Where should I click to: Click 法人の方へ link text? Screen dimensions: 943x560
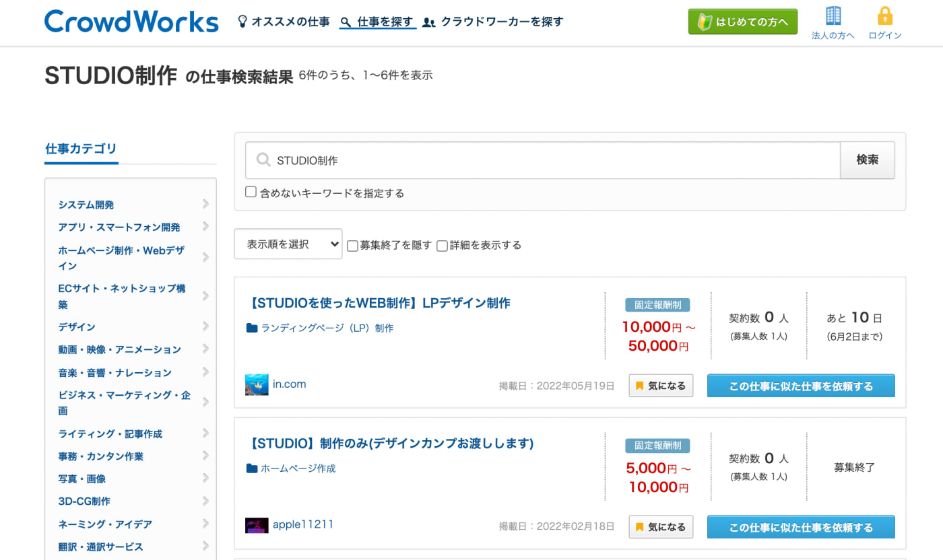pyautogui.click(x=833, y=36)
